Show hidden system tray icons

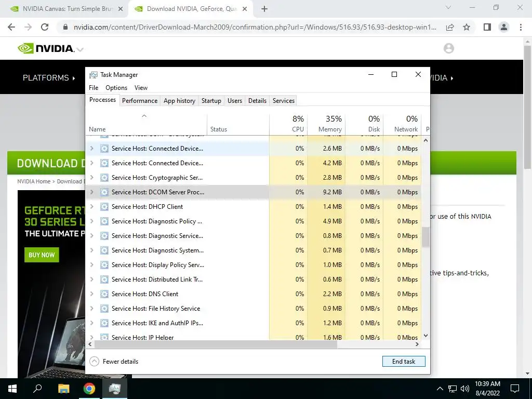point(440,389)
